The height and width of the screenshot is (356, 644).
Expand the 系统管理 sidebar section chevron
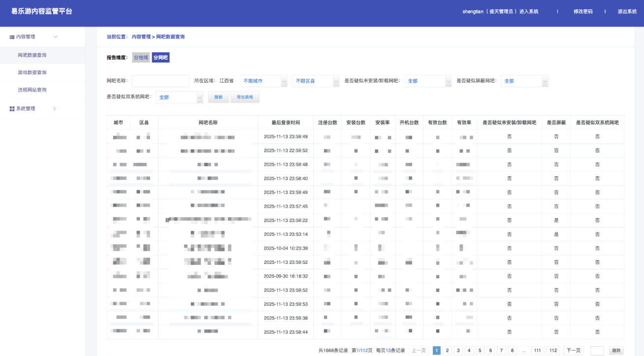(55, 109)
